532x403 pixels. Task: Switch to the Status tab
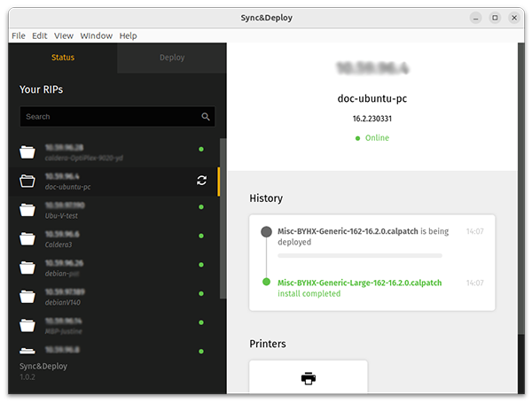point(63,58)
